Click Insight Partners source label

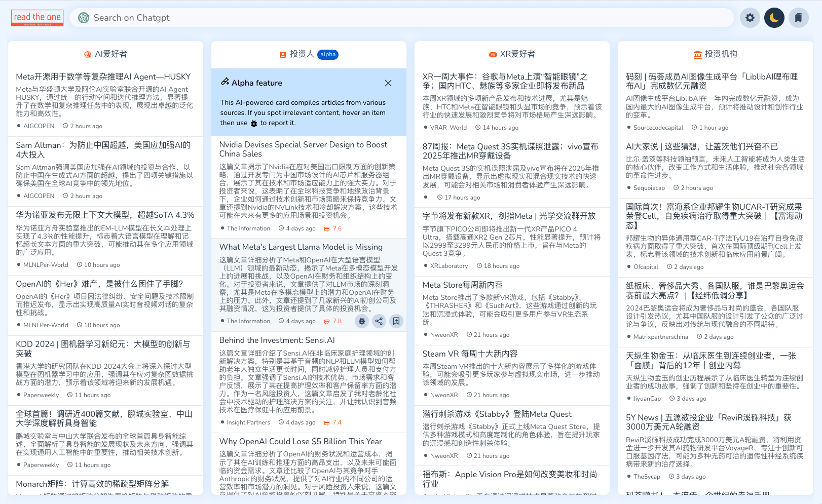pyautogui.click(x=248, y=422)
